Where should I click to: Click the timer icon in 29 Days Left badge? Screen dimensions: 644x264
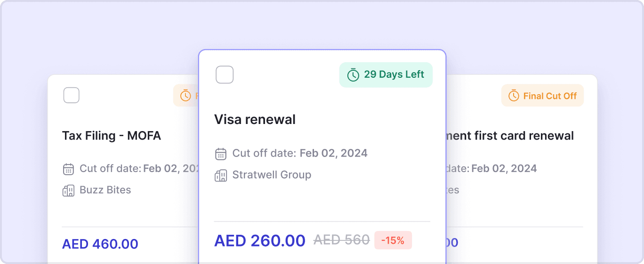coord(353,75)
